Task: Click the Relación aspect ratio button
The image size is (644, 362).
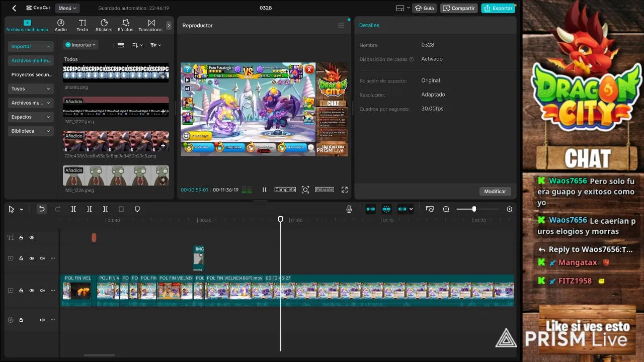Action: pyautogui.click(x=325, y=190)
